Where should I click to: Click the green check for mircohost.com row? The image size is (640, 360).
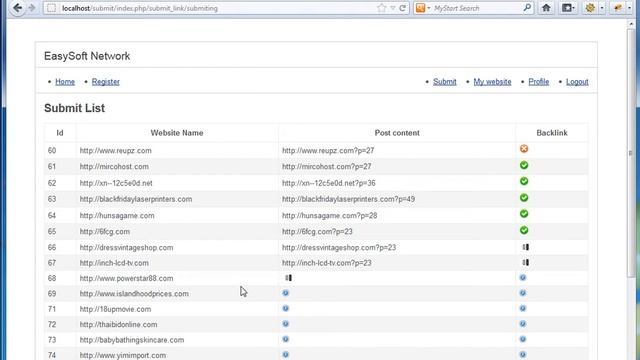pyautogui.click(x=524, y=165)
